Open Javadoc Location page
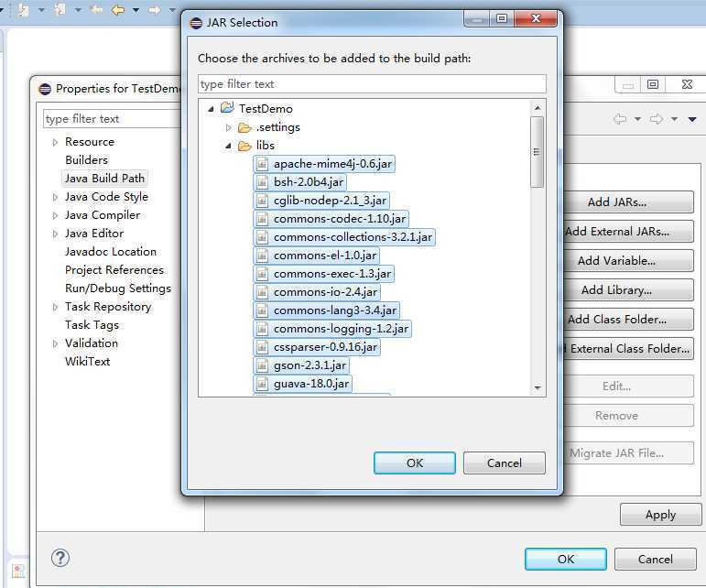 (111, 252)
